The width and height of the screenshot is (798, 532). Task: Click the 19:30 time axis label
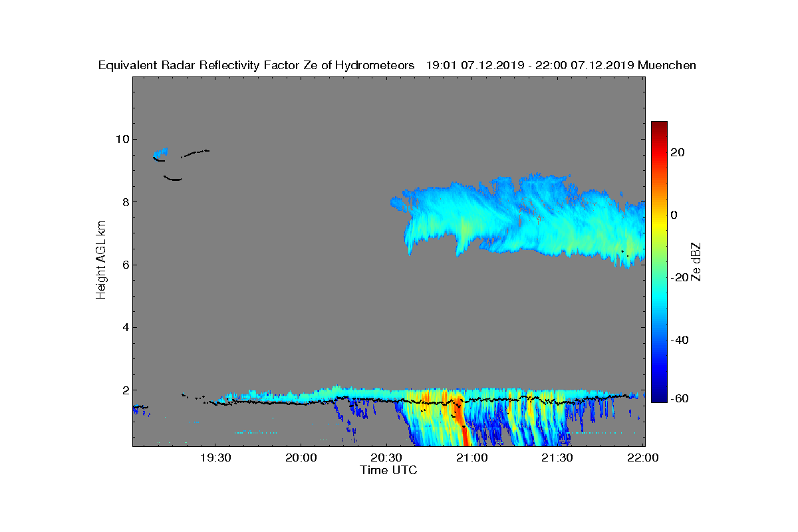(x=215, y=458)
